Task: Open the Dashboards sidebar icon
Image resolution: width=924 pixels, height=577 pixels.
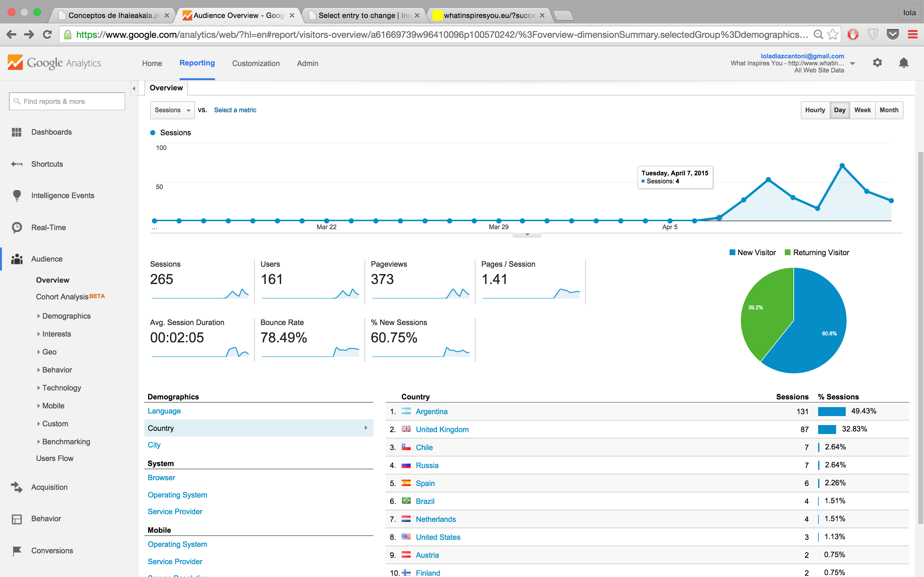Action: tap(16, 132)
